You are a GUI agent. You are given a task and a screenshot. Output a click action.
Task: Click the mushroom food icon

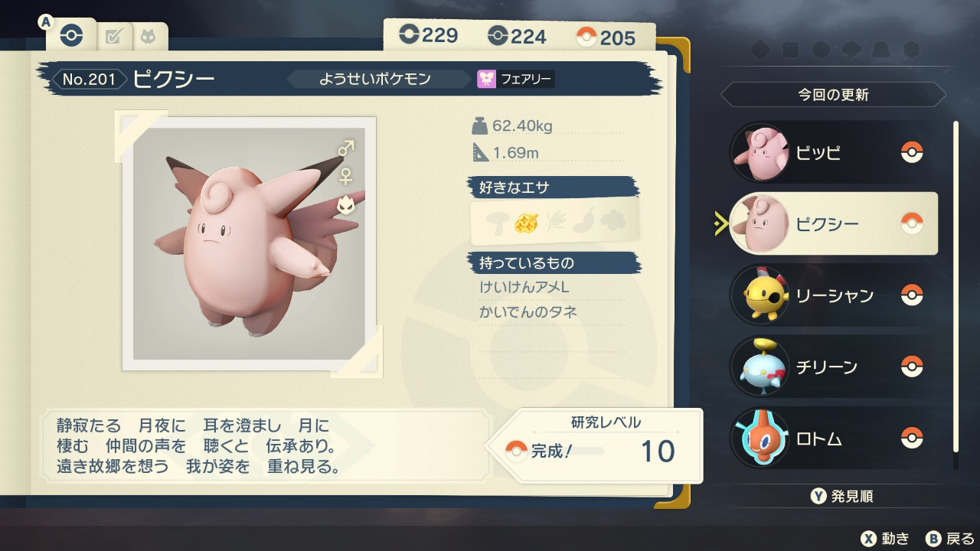pos(497,223)
